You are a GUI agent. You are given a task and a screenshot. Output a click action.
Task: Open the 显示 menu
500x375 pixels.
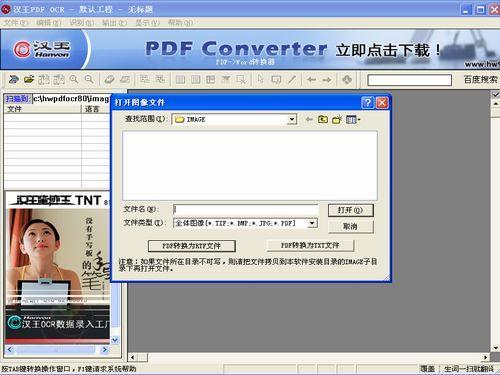[x=147, y=23]
